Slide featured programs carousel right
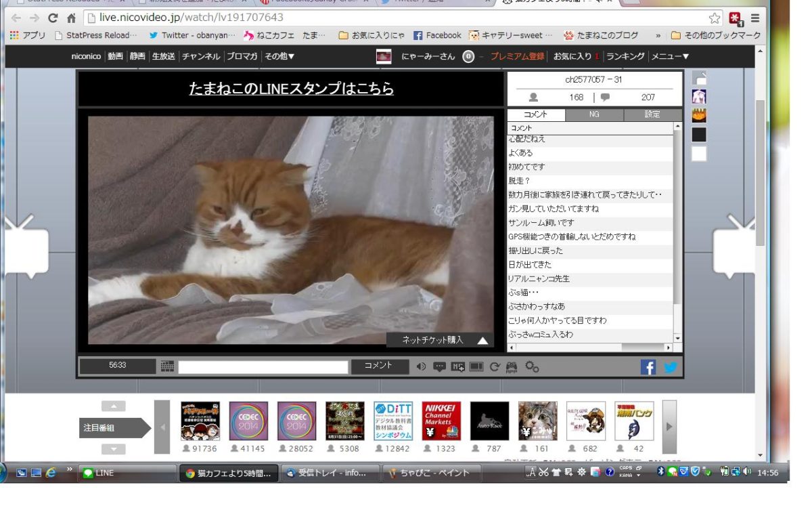 [669, 427]
